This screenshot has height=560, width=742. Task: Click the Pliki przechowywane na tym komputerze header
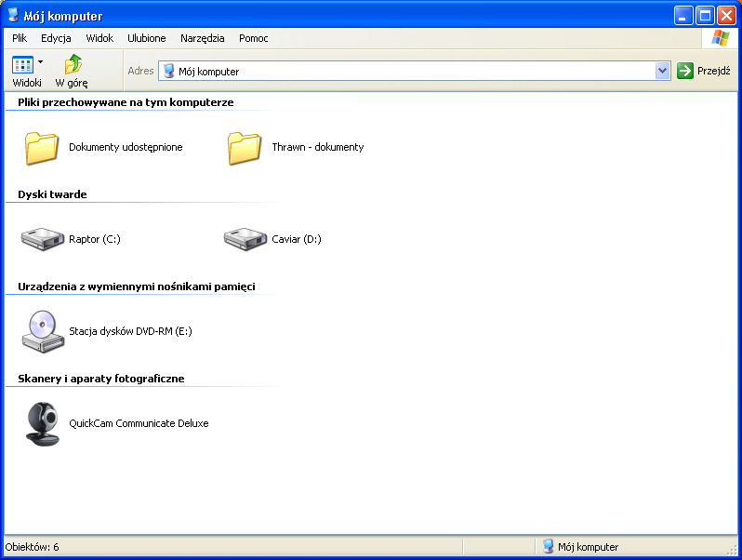coord(126,102)
